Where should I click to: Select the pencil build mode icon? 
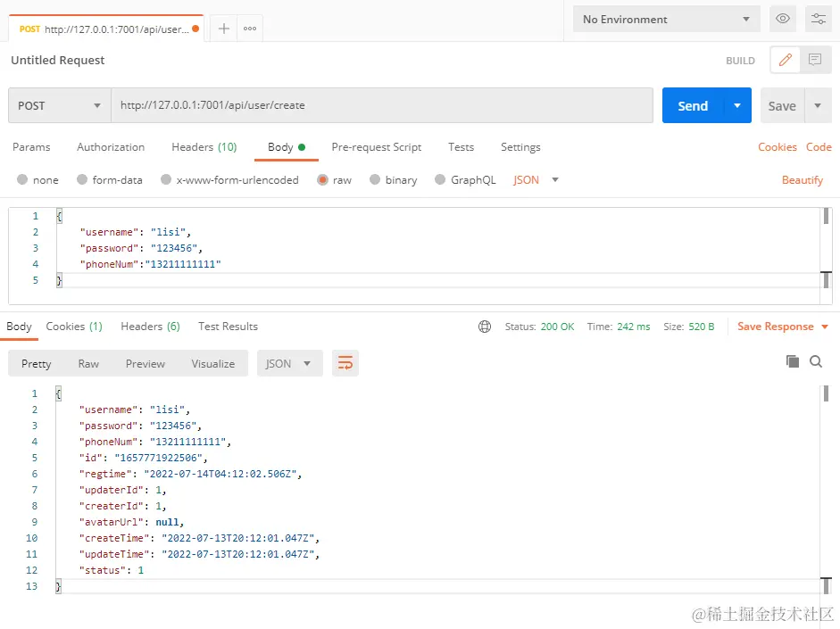point(786,60)
